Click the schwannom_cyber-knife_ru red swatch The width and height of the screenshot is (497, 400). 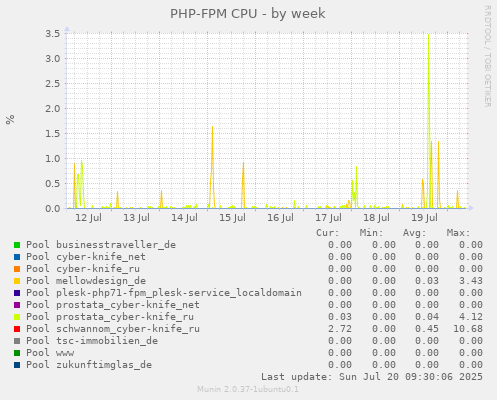[x=17, y=329]
